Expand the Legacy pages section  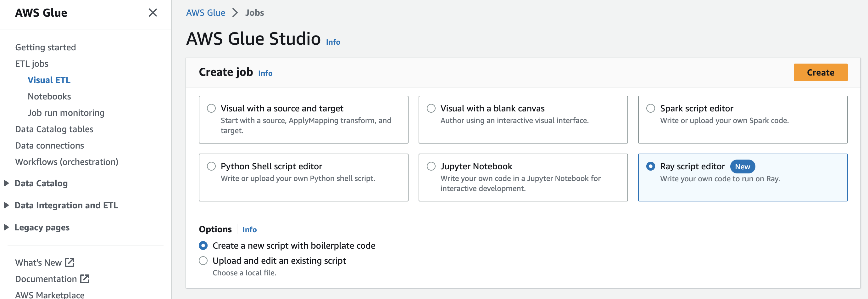coord(6,227)
